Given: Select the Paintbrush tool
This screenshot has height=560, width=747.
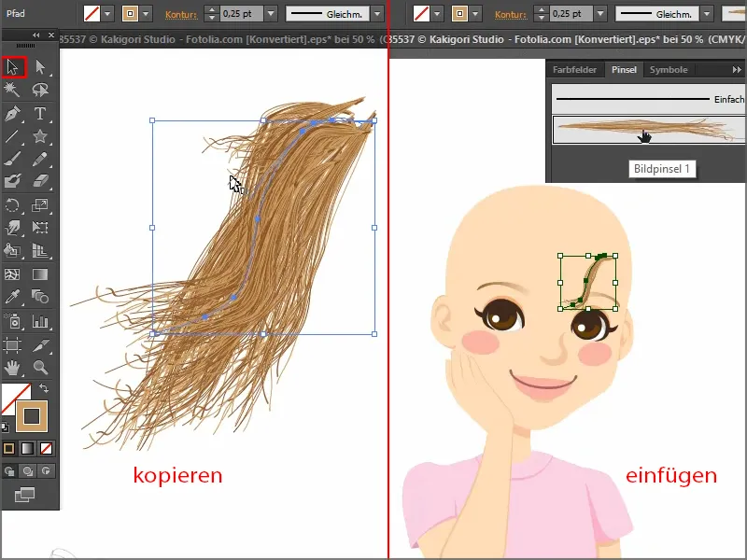Looking at the screenshot, I should click(12, 159).
